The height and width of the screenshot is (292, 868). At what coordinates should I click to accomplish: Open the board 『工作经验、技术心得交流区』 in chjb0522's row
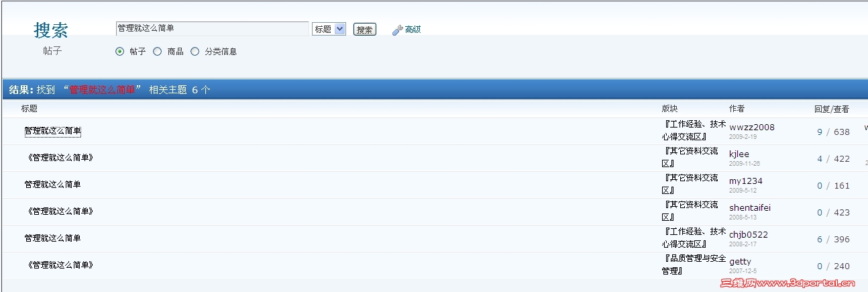(694, 238)
